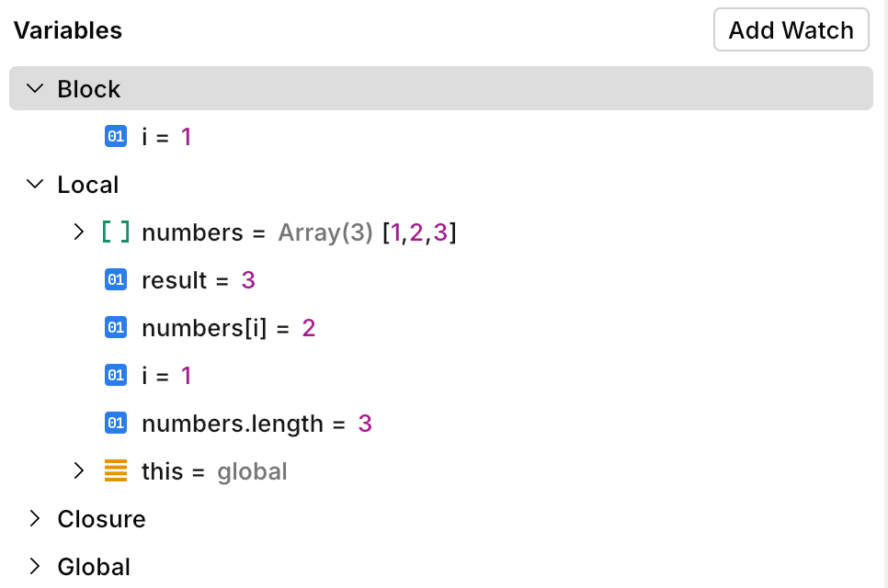Screen dimensions: 888x588
Task: Select the result = 3 variable row
Action: (x=198, y=280)
